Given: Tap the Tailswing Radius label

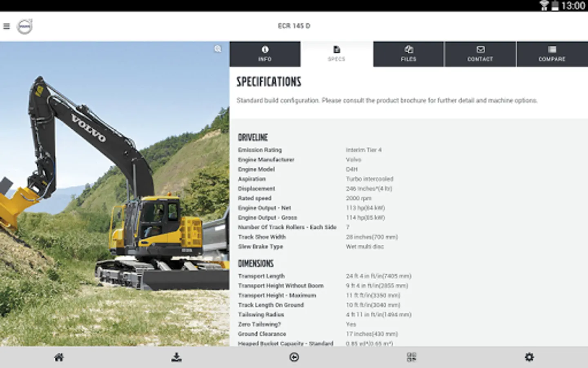Looking at the screenshot, I should [261, 314].
